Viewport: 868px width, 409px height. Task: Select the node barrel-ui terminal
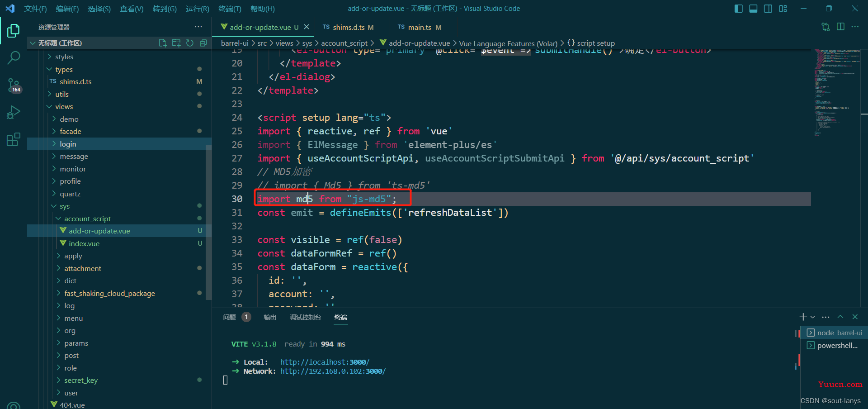835,333
